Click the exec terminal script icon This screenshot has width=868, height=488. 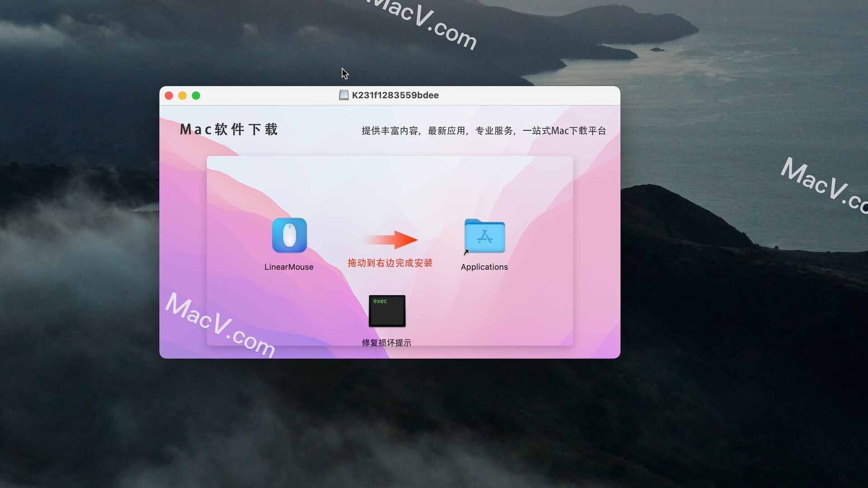pos(387,310)
